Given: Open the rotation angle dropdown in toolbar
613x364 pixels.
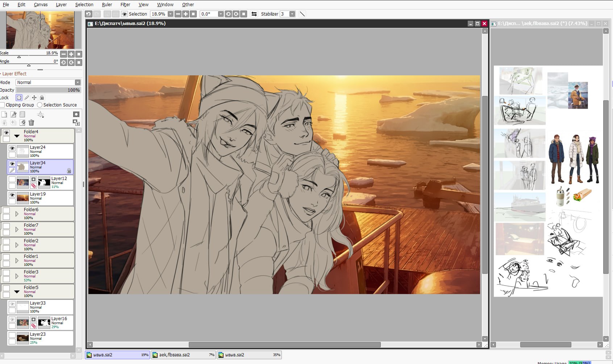Looking at the screenshot, I should (221, 14).
